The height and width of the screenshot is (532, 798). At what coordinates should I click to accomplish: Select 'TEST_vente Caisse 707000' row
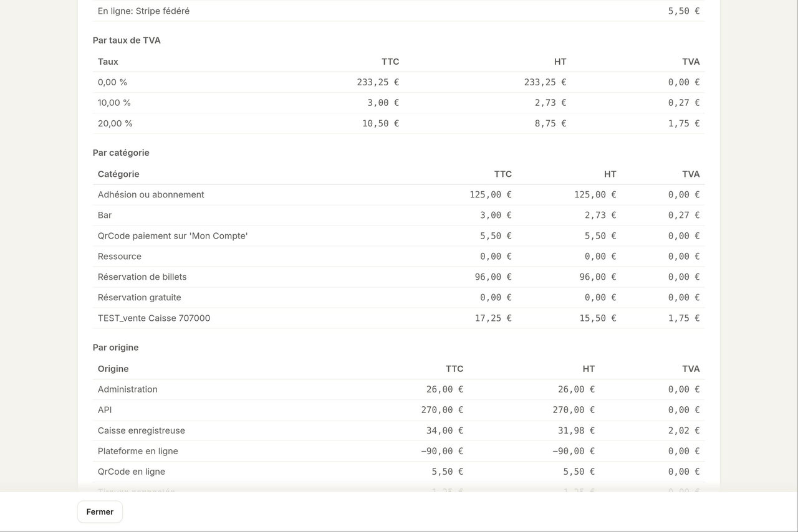click(x=399, y=318)
